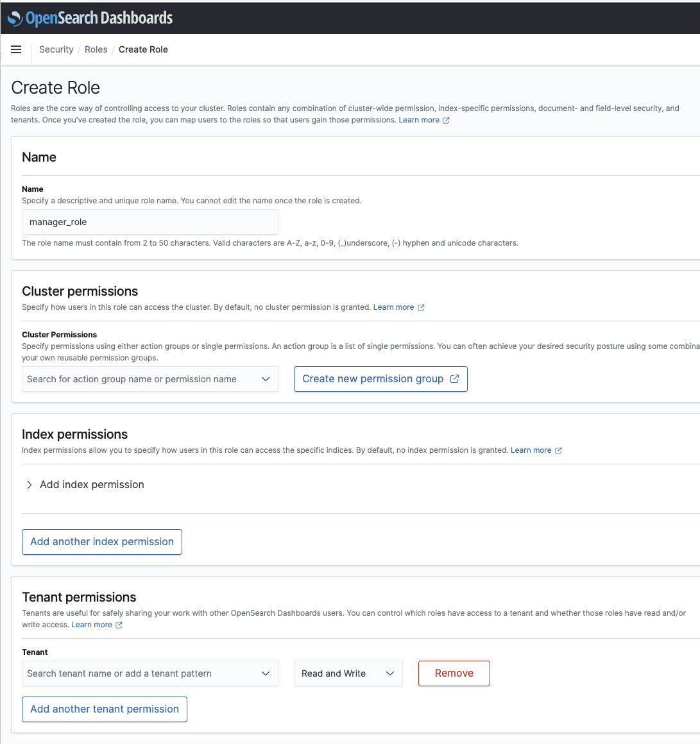Click external icon after Index permissions Learn more
Screen dimensions: 700x744
point(559,450)
